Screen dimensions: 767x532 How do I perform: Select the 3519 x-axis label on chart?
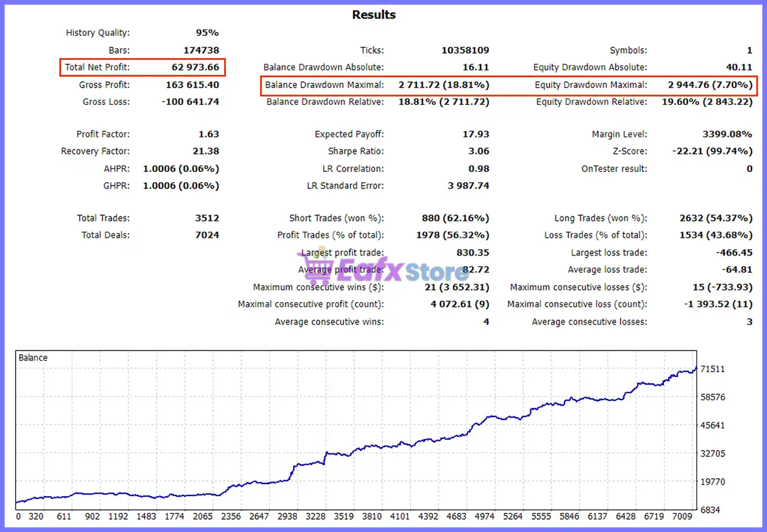[x=344, y=516]
